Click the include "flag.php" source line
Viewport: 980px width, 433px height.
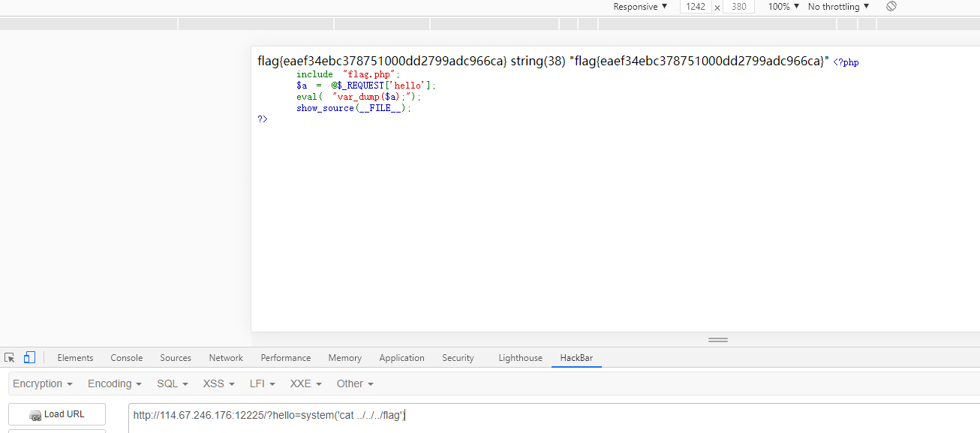tap(348, 74)
